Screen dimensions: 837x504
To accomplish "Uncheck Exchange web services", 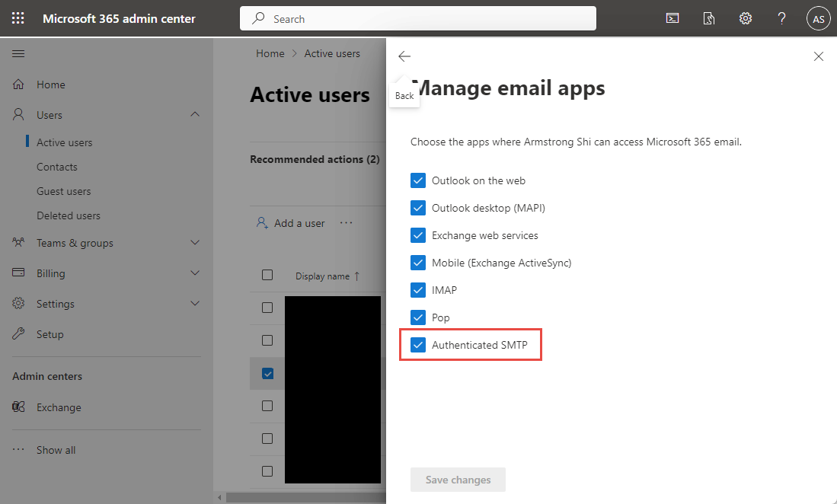I will pos(418,235).
